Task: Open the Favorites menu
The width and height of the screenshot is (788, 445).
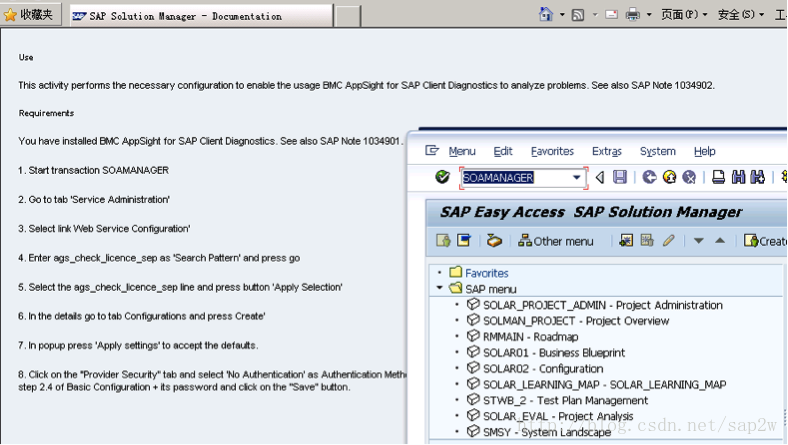Action: coord(552,151)
